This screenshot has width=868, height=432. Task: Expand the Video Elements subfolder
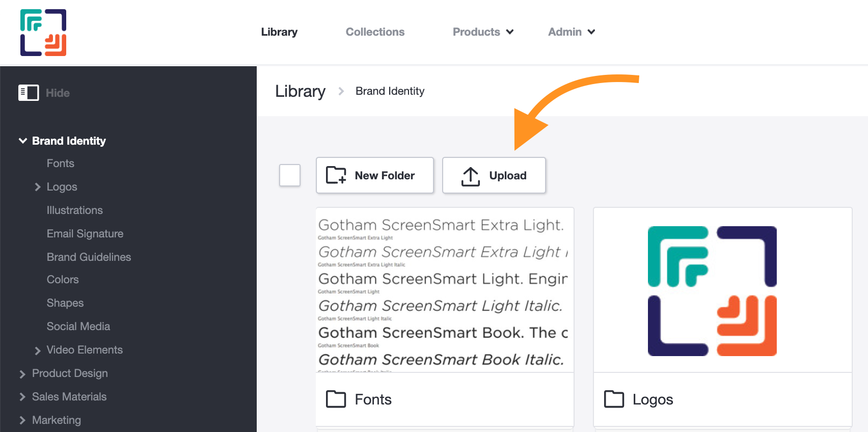(x=38, y=350)
